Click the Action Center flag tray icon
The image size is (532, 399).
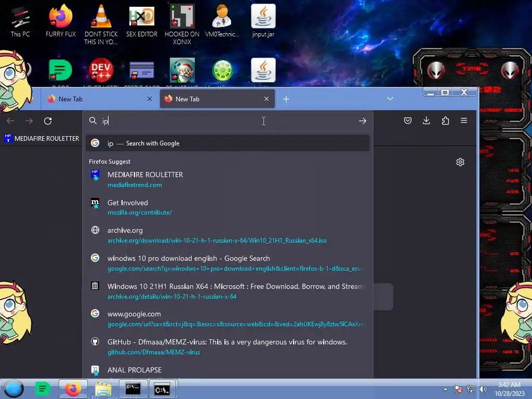coord(458,389)
